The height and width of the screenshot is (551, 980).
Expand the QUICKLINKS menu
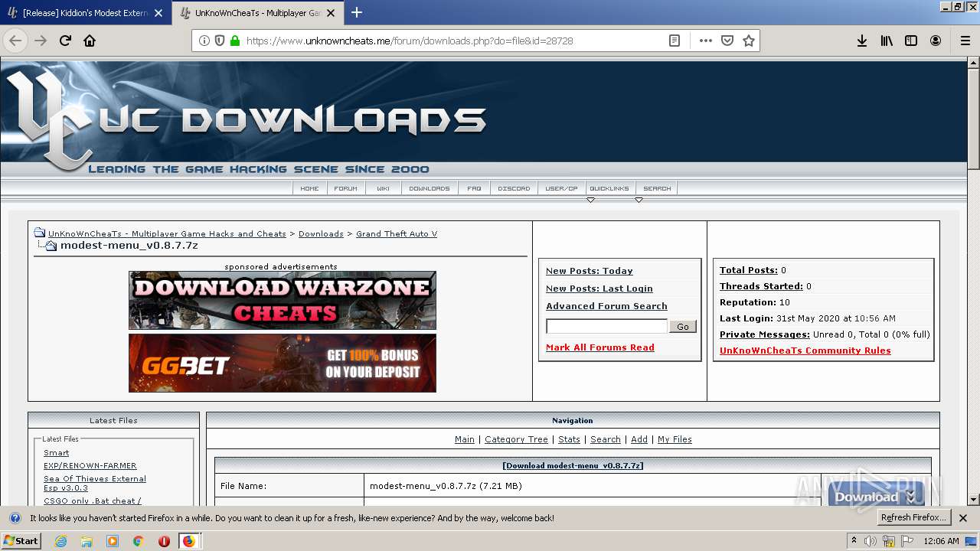(609, 188)
